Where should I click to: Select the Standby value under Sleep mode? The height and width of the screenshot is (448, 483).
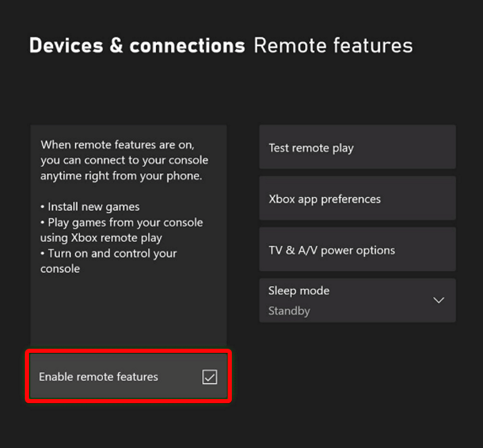[289, 311]
